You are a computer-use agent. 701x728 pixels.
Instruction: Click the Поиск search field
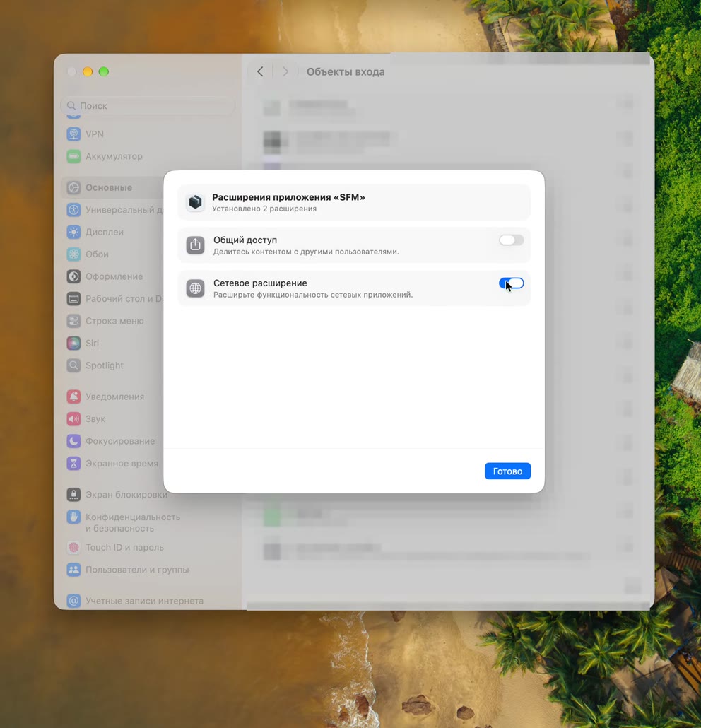click(x=148, y=106)
